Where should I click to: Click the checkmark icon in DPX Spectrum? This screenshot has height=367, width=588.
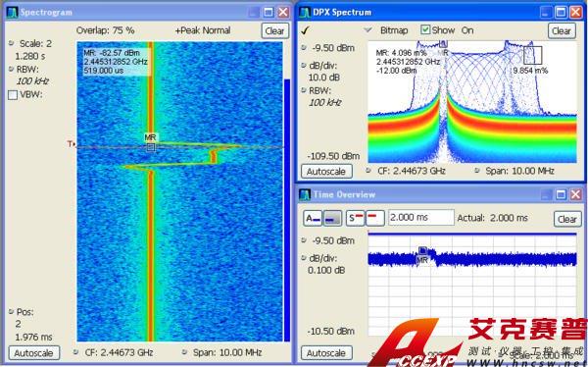tap(305, 30)
